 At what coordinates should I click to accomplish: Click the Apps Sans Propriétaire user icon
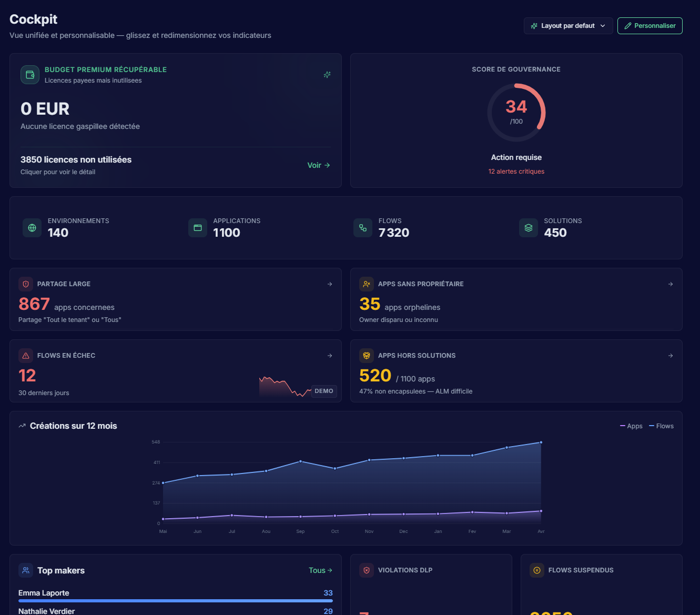pyautogui.click(x=367, y=284)
